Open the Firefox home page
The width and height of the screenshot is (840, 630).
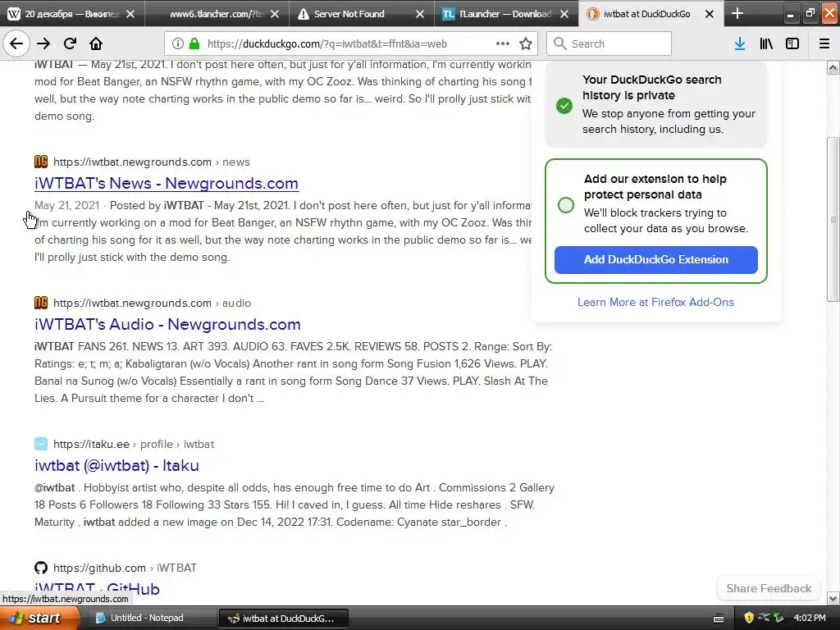[96, 43]
